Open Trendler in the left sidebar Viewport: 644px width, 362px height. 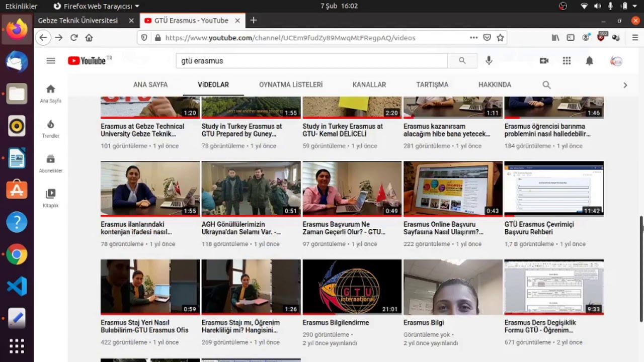click(x=50, y=129)
